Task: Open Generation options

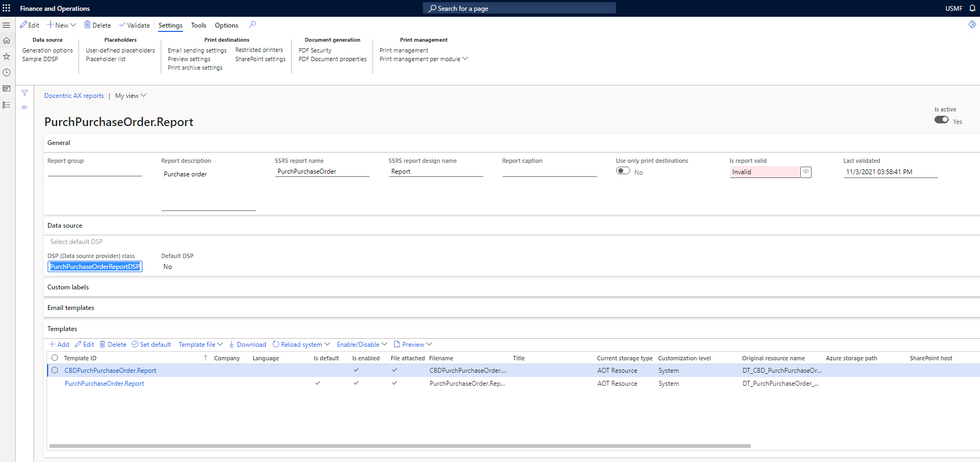Action: coord(48,50)
